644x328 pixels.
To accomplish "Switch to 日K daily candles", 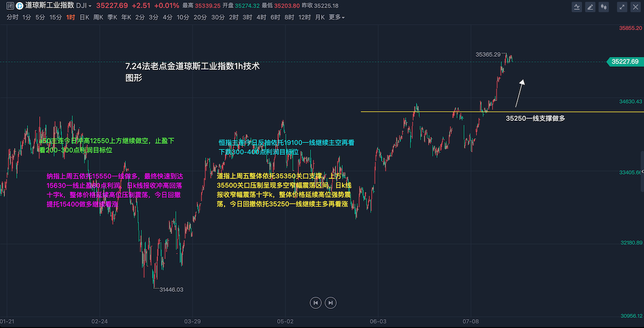I will click(84, 17).
